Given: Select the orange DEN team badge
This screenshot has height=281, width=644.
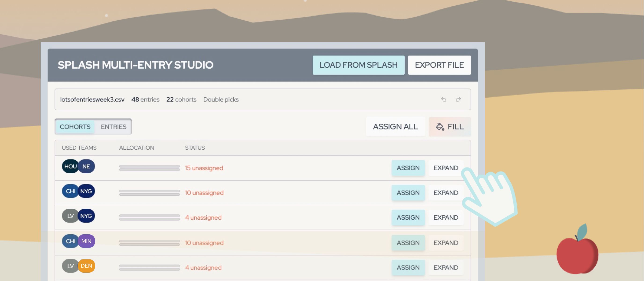Looking at the screenshot, I should click(86, 266).
